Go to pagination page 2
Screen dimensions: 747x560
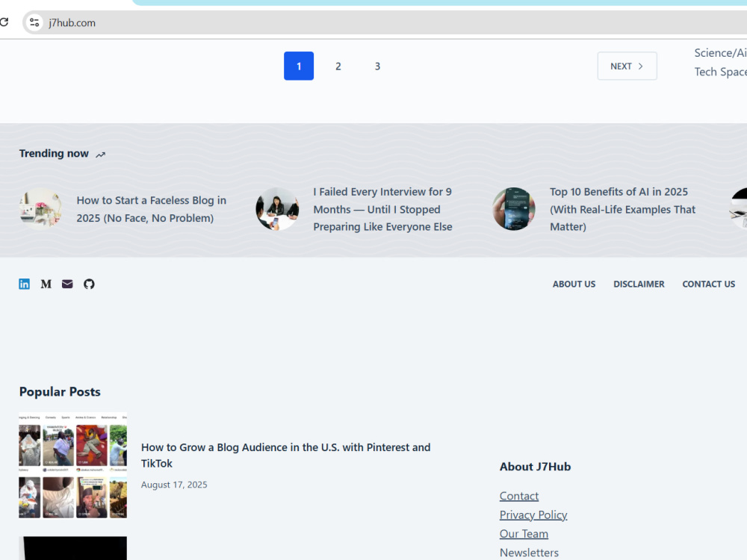pyautogui.click(x=338, y=66)
